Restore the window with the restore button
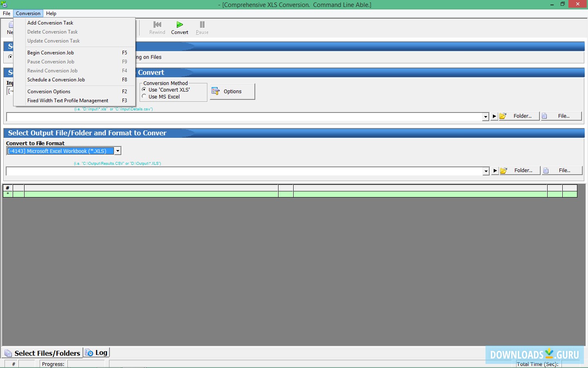This screenshot has height=368, width=588. 562,4
